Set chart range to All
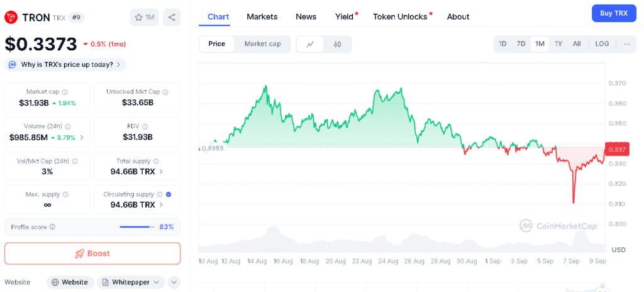The height and width of the screenshot is (292, 644). click(577, 43)
